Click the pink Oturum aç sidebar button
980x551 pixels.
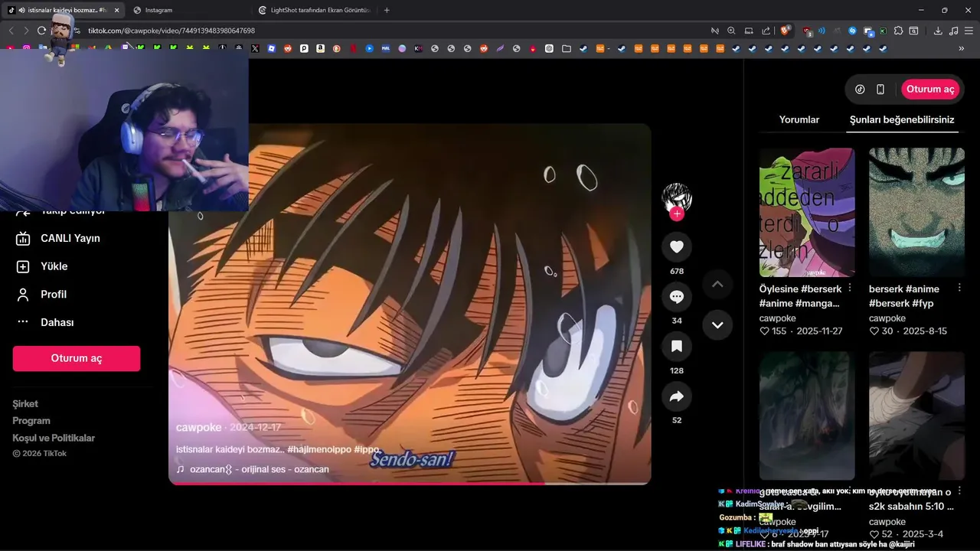(77, 358)
